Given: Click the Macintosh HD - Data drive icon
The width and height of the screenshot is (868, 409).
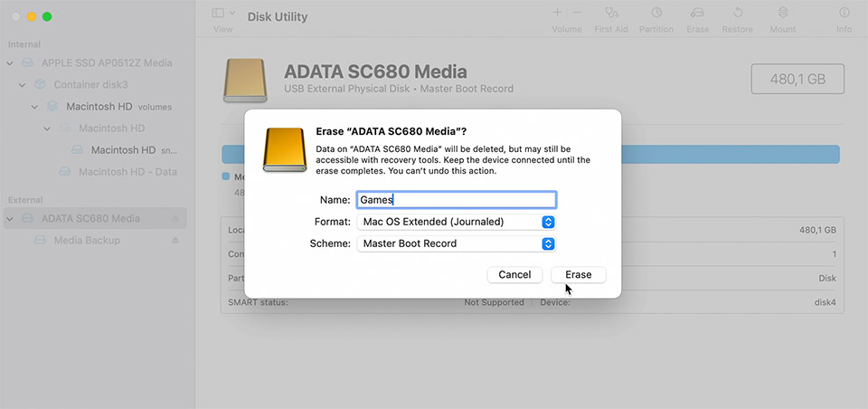Looking at the screenshot, I should (65, 172).
